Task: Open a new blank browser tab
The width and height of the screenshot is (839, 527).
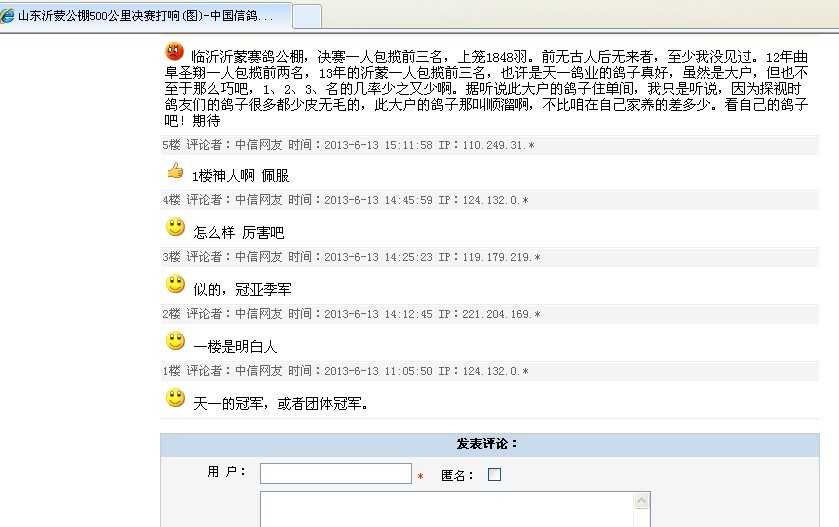Action: pos(308,17)
